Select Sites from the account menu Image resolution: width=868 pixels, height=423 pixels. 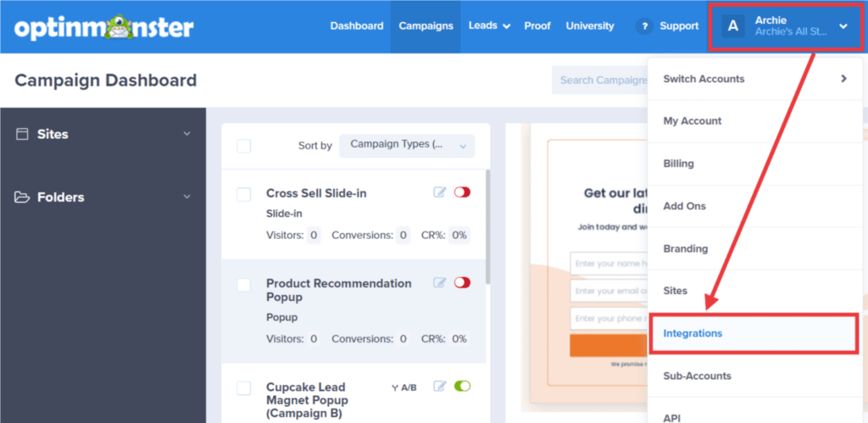[755, 291]
